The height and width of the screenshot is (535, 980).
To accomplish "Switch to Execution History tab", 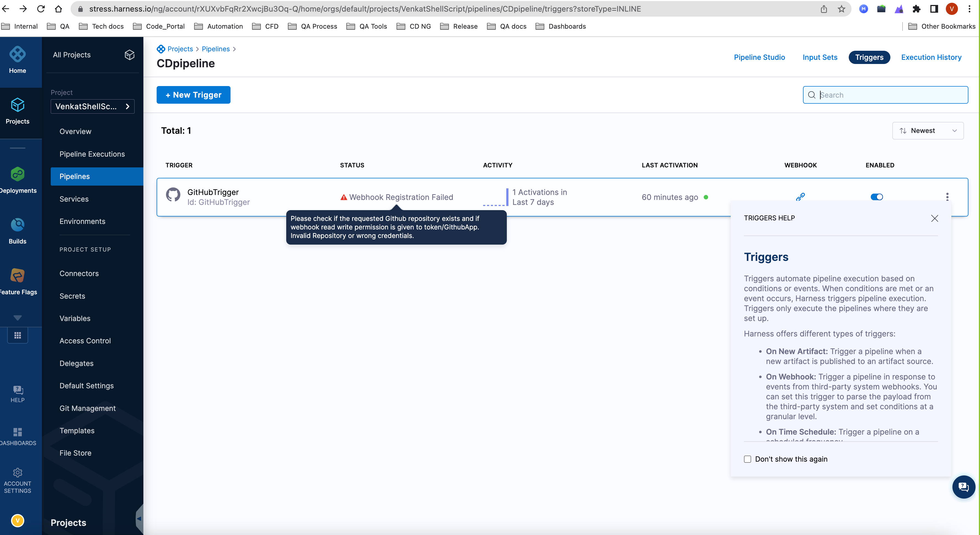I will pyautogui.click(x=931, y=57).
